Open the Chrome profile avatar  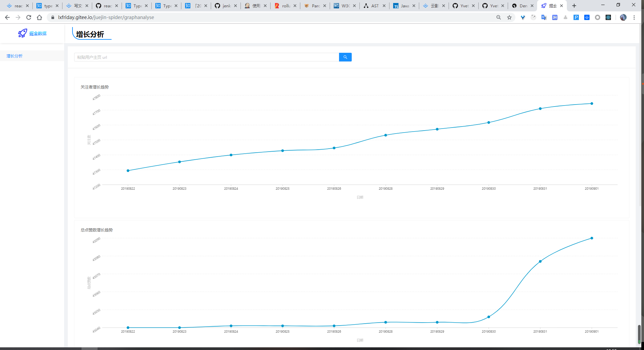coord(623,17)
